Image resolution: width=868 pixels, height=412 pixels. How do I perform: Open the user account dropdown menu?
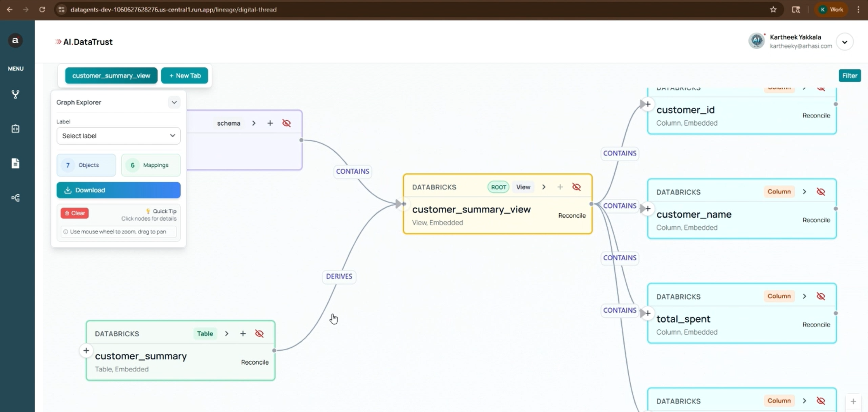pos(844,42)
